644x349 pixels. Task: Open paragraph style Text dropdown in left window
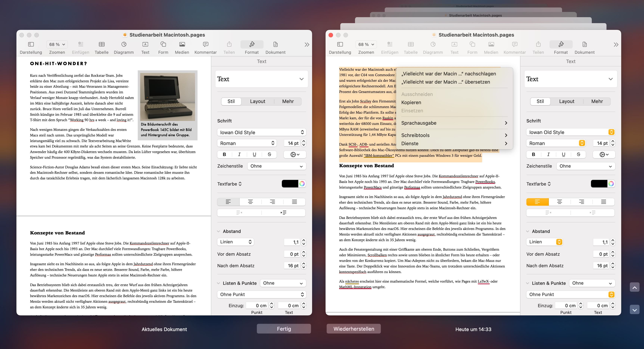262,79
